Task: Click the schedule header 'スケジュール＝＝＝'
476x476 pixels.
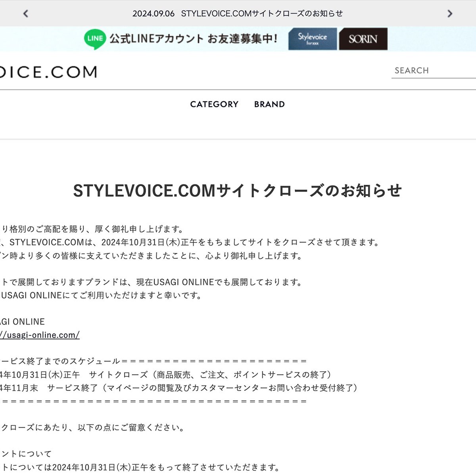Action: point(154,361)
